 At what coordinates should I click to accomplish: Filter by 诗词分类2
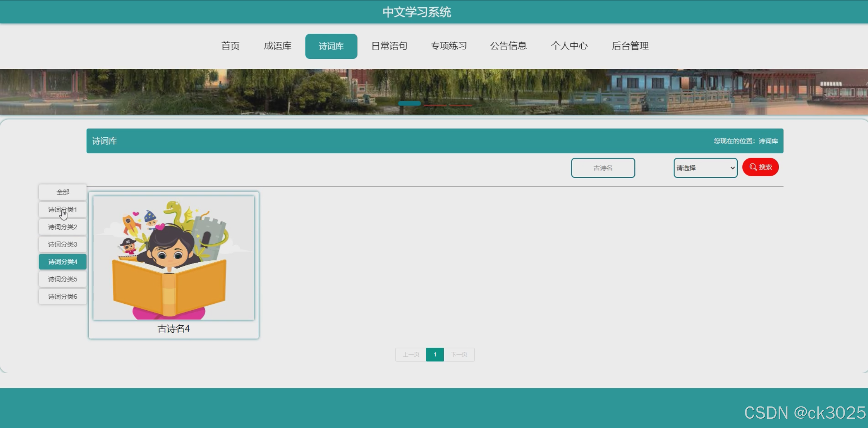coord(63,227)
